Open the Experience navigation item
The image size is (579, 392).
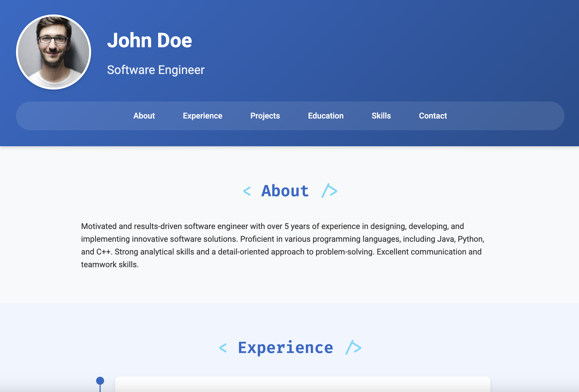203,116
